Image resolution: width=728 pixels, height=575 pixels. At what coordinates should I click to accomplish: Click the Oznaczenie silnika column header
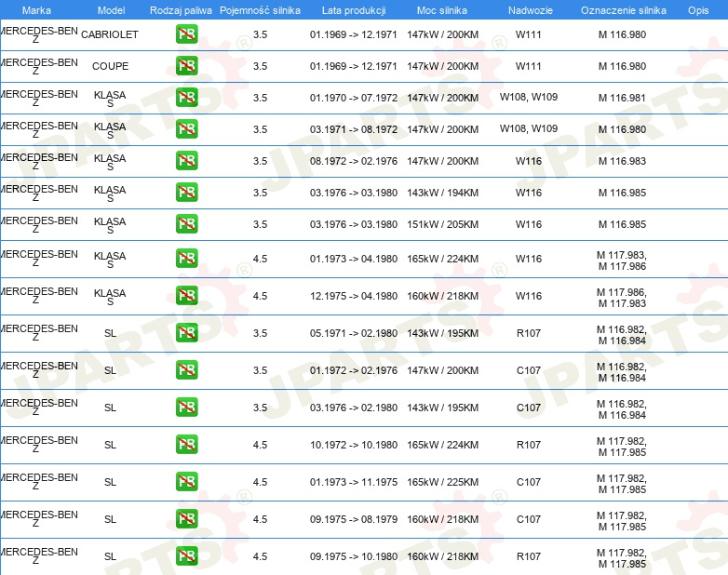pos(624,10)
